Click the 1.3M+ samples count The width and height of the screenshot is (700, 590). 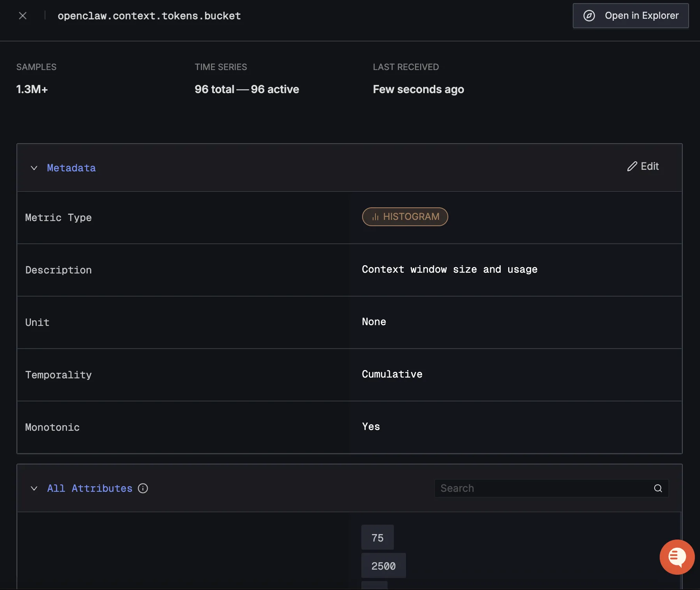pos(32,89)
